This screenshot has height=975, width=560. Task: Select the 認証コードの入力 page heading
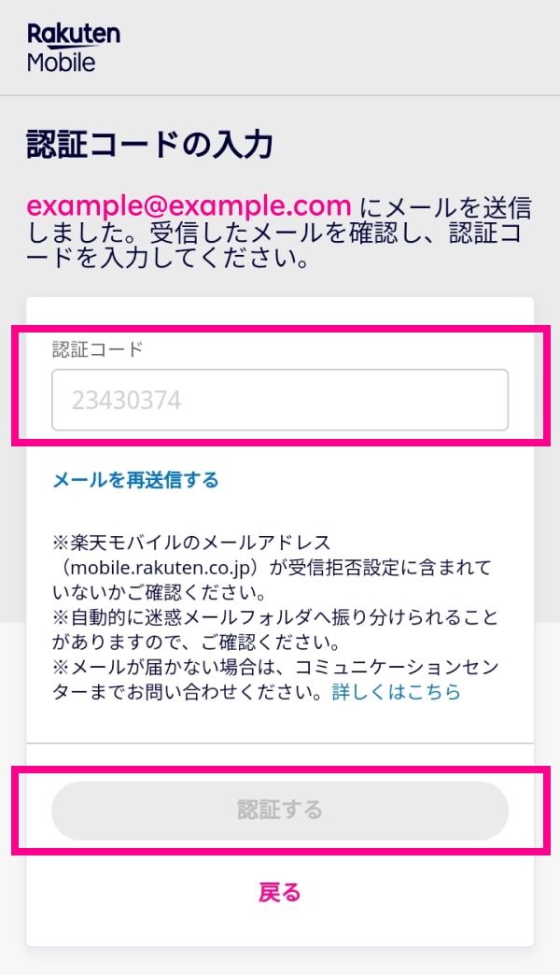149,144
